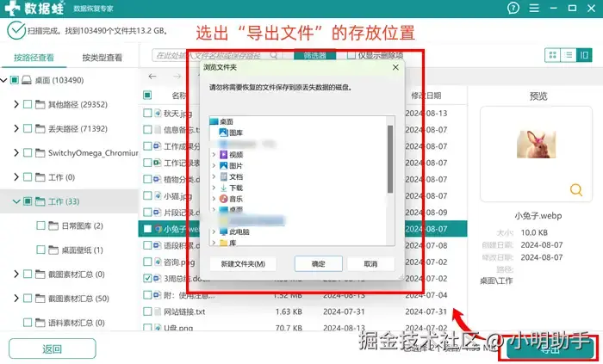
Task: Collapse the 桌面 (103490) tree node
Action: [3, 80]
